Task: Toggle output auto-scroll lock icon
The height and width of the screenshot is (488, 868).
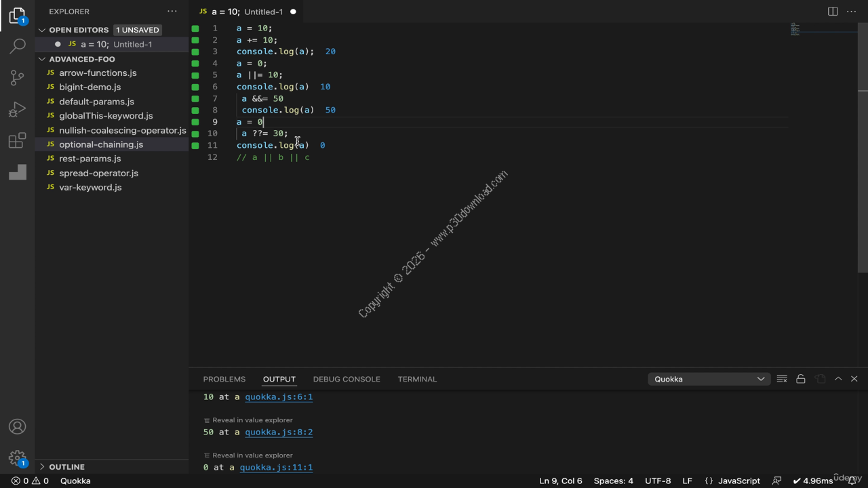Action: (801, 379)
